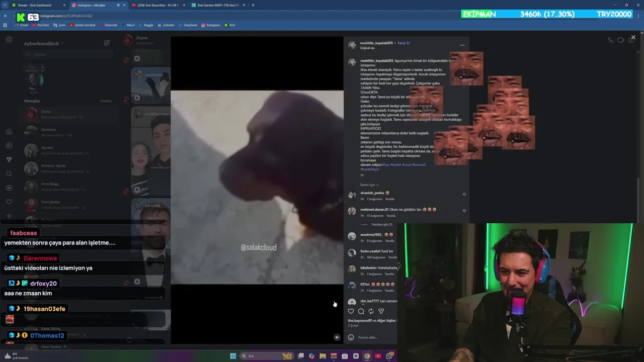Screen dimensions: 644x362
Task: Open the Zeyna conversation
Action: coord(69,114)
